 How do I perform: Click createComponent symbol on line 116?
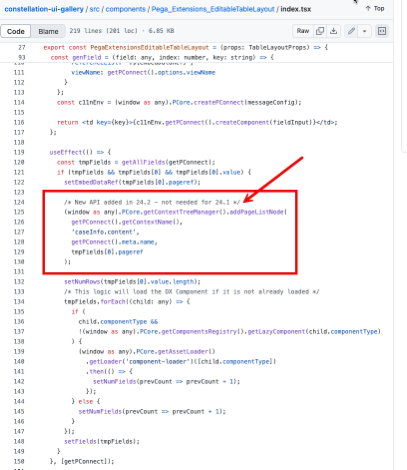tap(242, 122)
